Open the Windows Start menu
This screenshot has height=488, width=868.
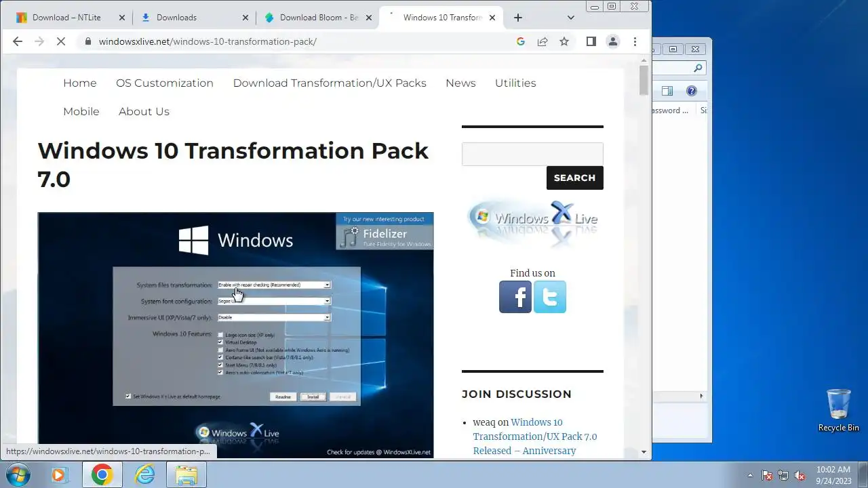18,474
